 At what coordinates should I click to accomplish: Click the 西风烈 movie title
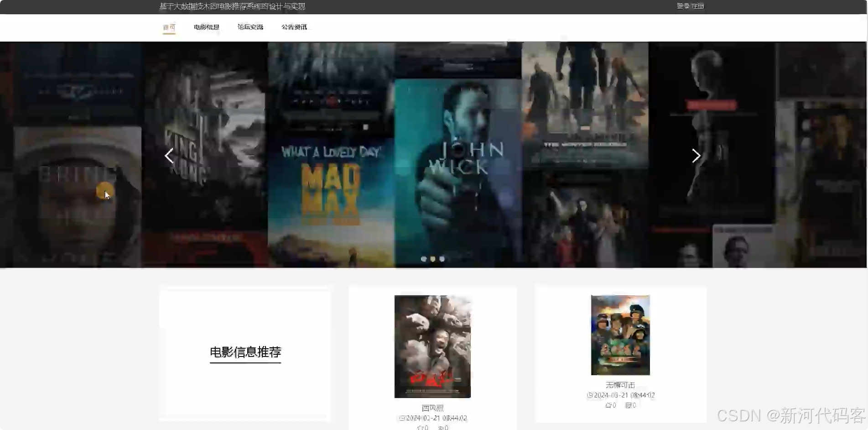point(432,408)
